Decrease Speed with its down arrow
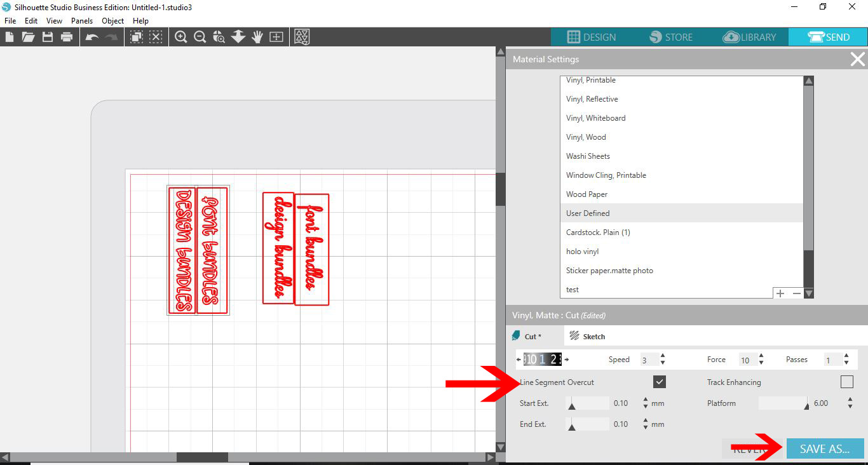 [663, 363]
